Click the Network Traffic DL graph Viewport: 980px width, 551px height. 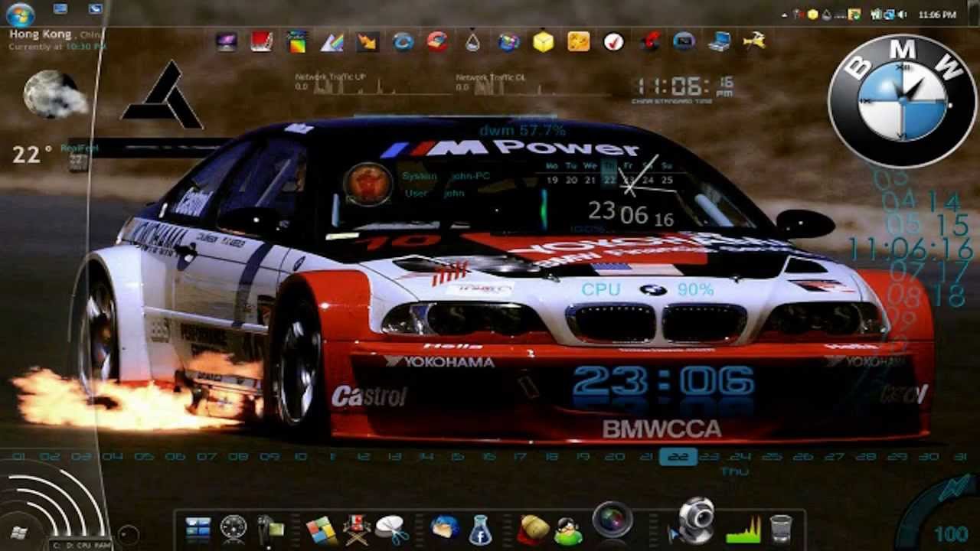tap(532, 83)
